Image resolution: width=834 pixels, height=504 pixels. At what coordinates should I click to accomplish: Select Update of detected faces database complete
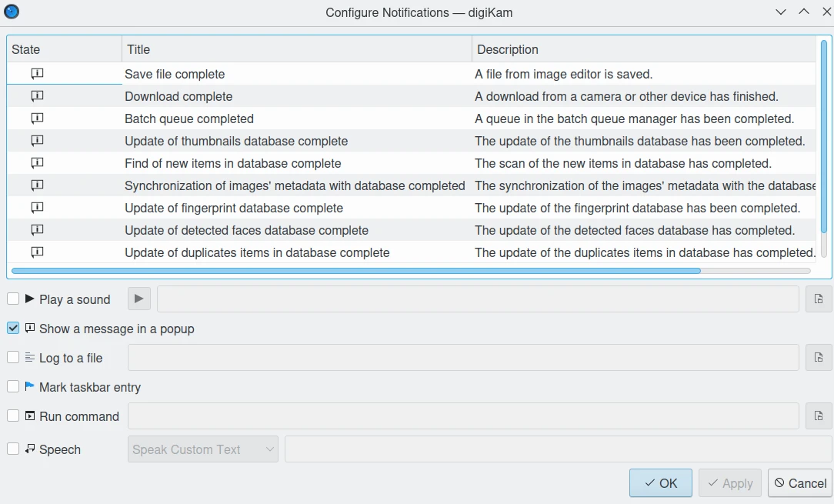pyautogui.click(x=247, y=230)
